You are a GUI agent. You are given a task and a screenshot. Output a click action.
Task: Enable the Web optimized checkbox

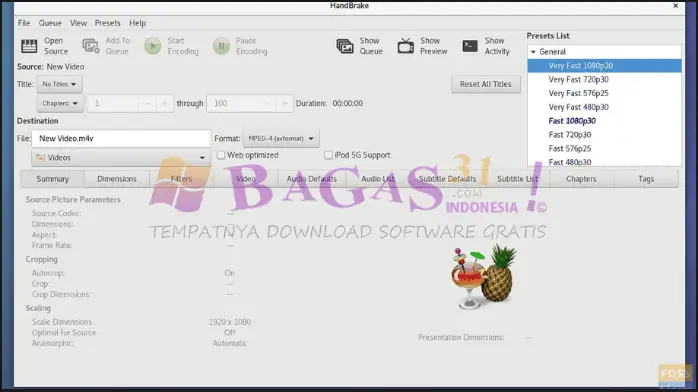tap(221, 155)
